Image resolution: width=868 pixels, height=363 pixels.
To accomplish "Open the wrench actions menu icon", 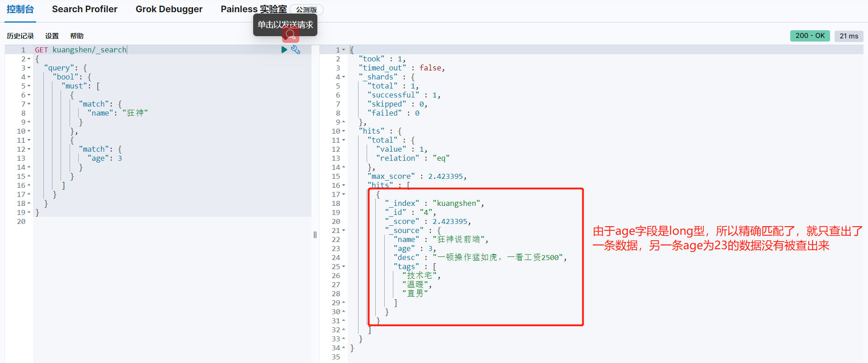I will (x=296, y=50).
